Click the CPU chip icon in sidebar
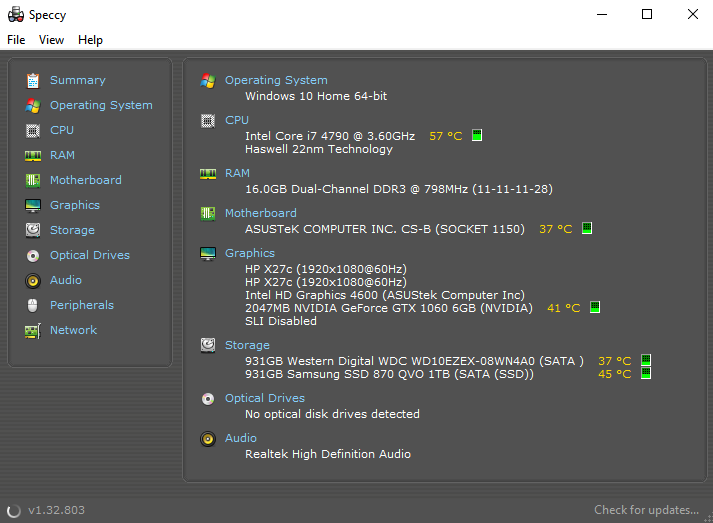This screenshot has height=523, width=713. (x=33, y=131)
